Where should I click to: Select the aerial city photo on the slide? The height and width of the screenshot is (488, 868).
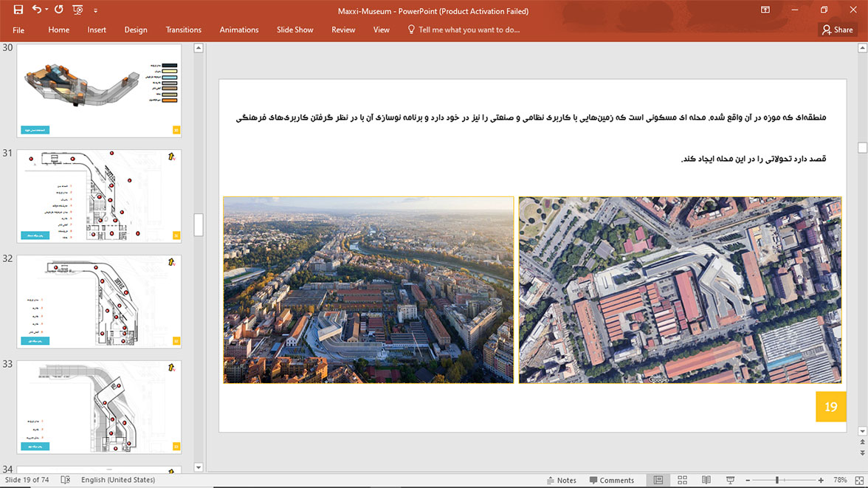(369, 289)
